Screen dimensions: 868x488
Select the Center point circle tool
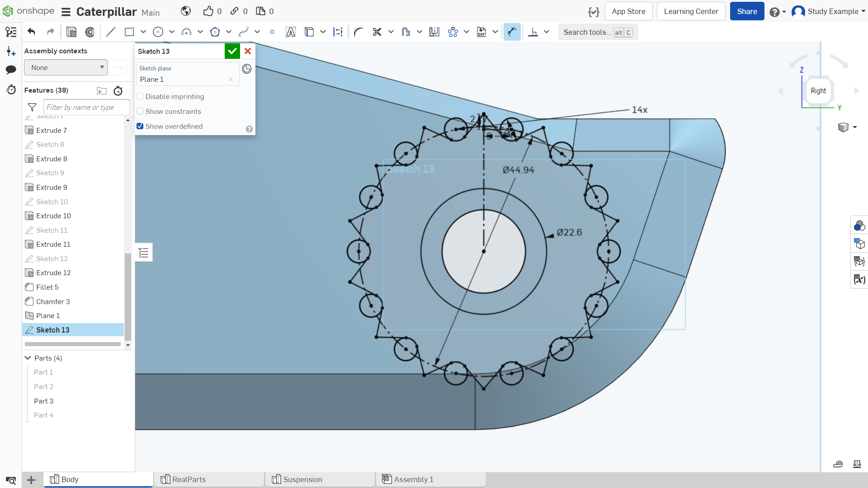[158, 32]
